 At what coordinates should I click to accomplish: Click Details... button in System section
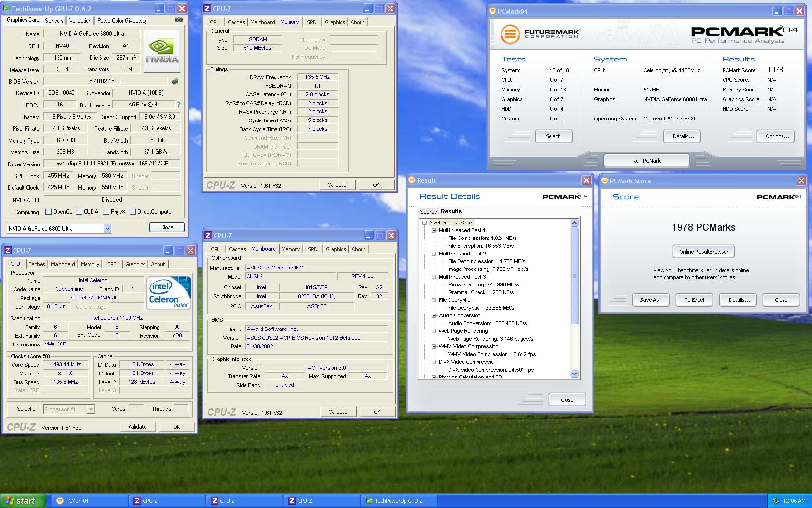pyautogui.click(x=683, y=136)
